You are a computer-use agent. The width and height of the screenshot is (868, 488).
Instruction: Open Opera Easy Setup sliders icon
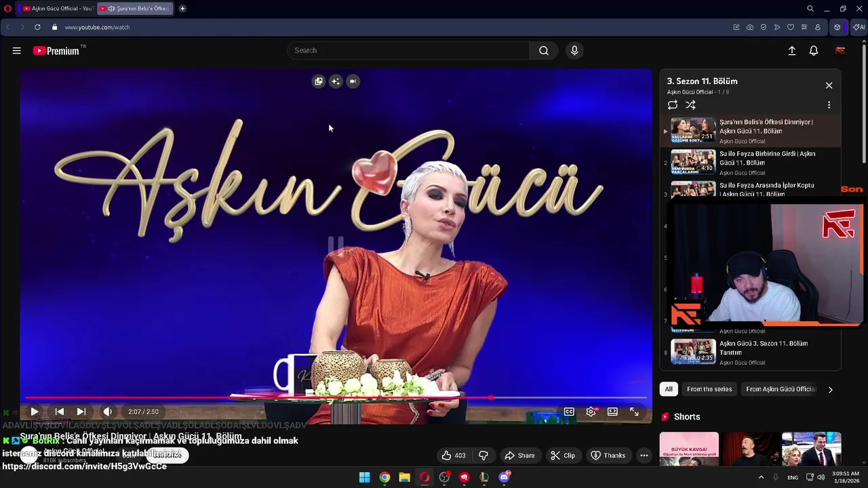804,27
